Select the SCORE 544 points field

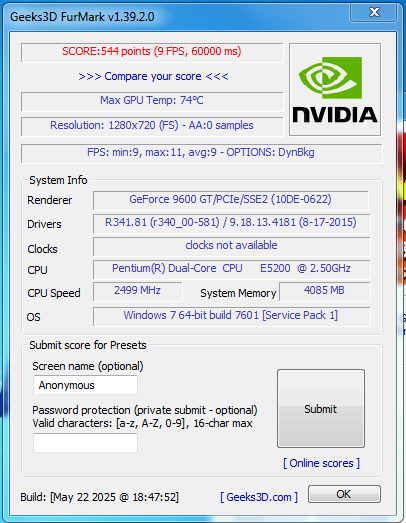pos(152,52)
